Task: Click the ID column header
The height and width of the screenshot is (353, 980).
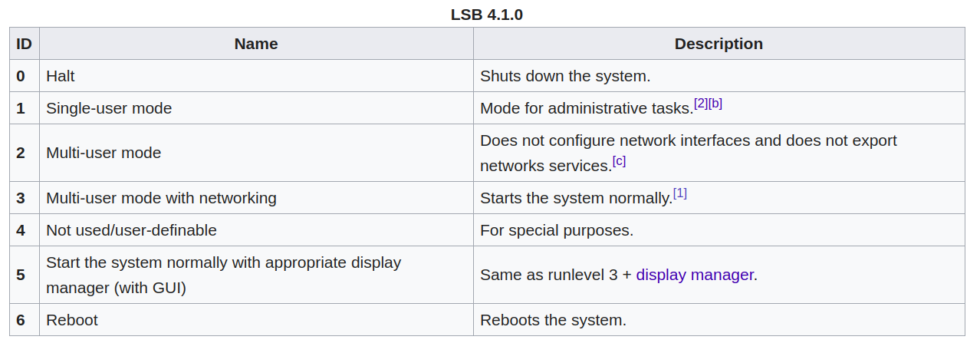Action: tap(25, 44)
